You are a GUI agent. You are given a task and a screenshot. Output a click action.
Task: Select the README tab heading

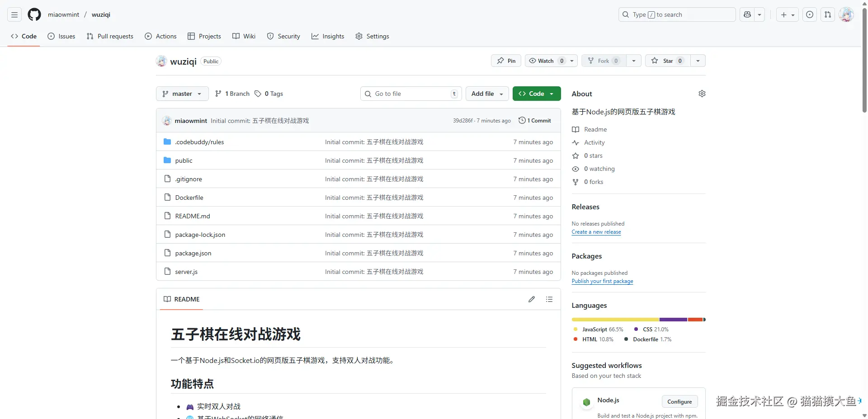tap(182, 299)
